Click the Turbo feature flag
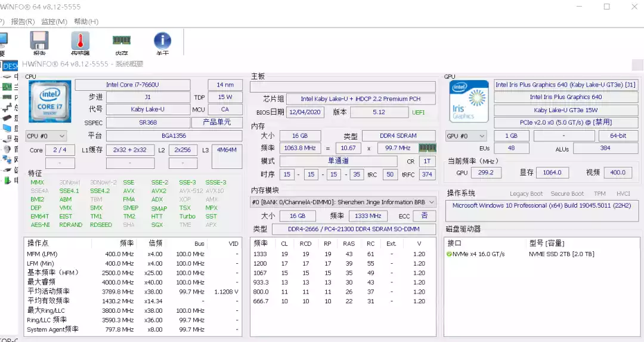Screen dimensions: 644x342 coord(187,216)
